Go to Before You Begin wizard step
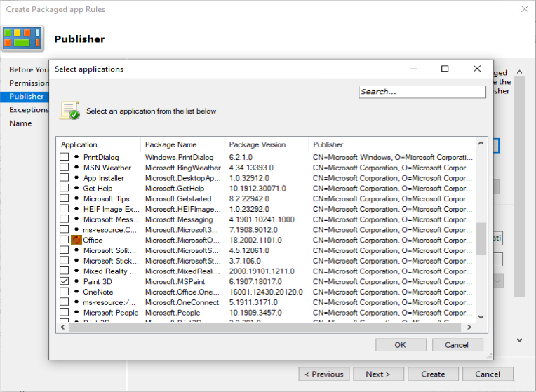Image resolution: width=536 pixels, height=392 pixels. (x=29, y=69)
